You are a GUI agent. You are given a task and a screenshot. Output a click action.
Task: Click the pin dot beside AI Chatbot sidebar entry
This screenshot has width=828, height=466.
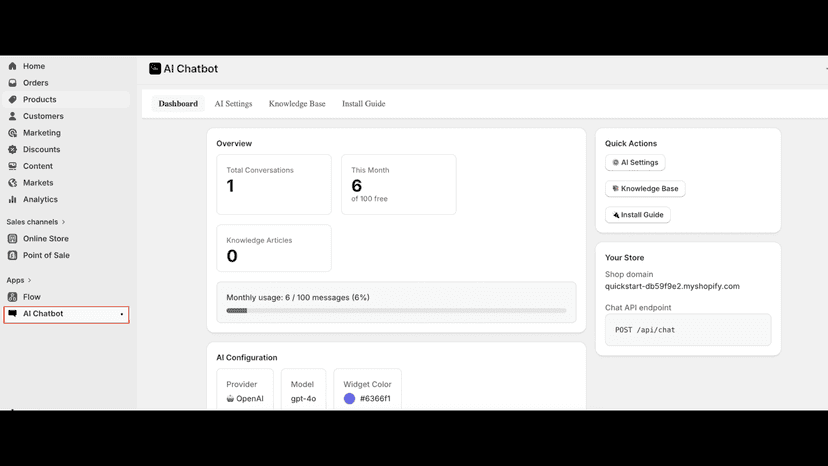coord(121,314)
